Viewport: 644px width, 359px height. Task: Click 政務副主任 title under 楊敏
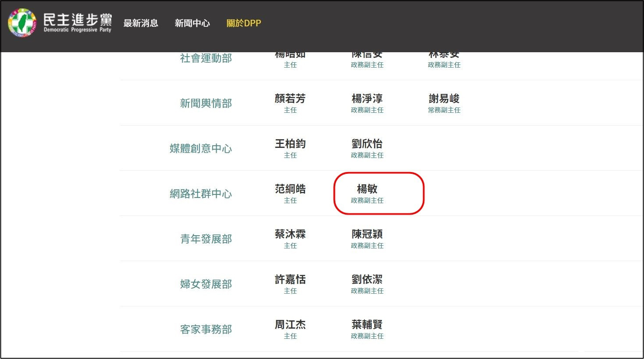click(x=367, y=201)
